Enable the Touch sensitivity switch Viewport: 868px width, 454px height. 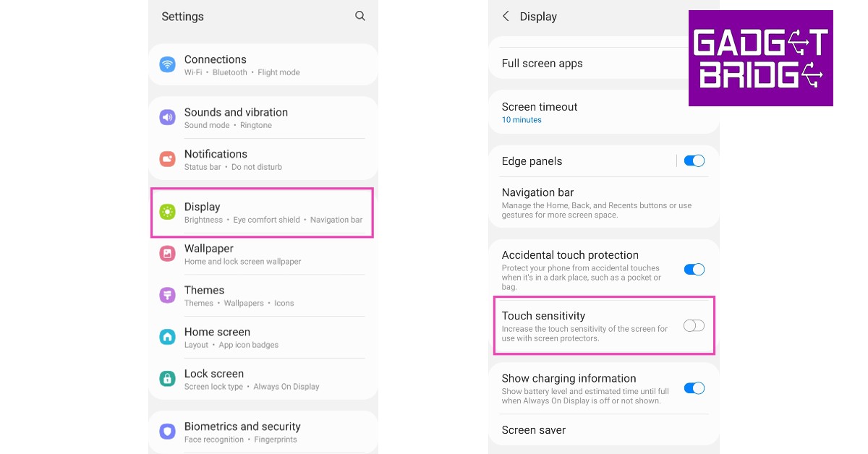(x=694, y=325)
